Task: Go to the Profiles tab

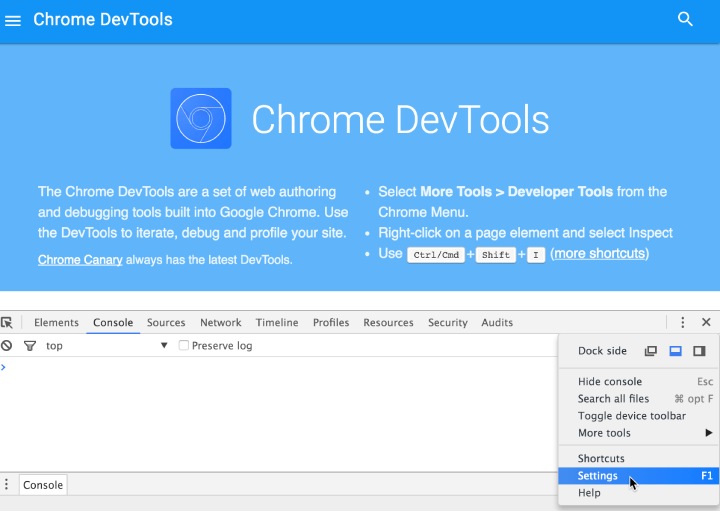Action: point(331,322)
